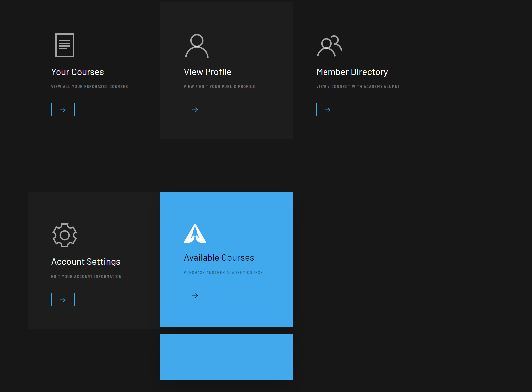
Task: Click 'View / Edit your public profile' text
Action: [x=219, y=87]
